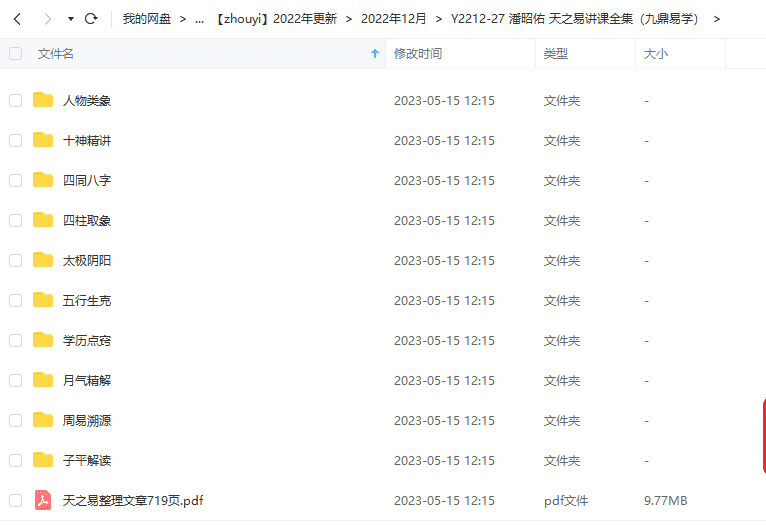Sort files by 大小 column header

[656, 54]
